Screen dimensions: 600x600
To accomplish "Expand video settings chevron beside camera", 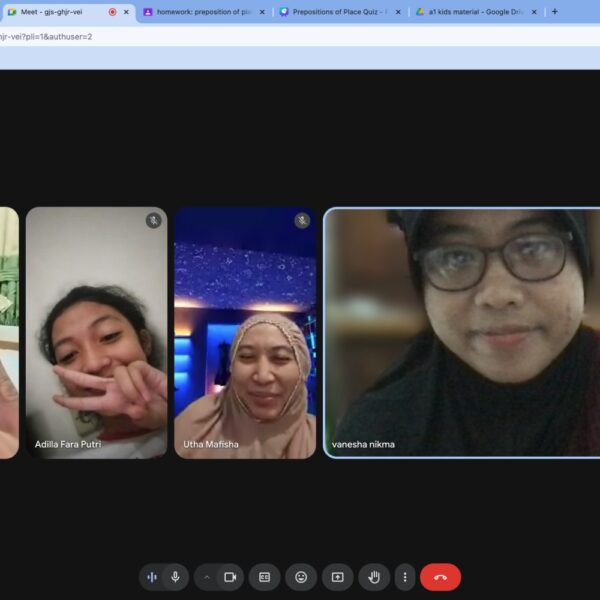I will [x=207, y=577].
